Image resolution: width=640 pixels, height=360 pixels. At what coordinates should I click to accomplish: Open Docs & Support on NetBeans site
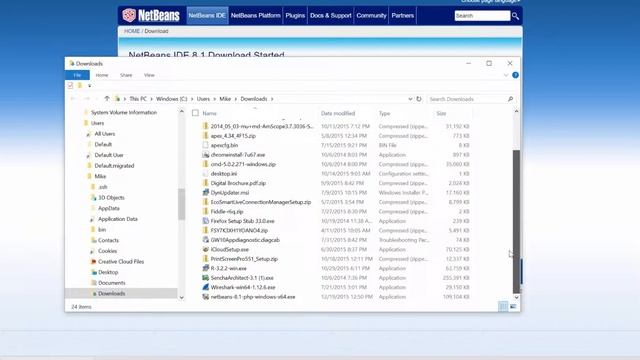[331, 16]
